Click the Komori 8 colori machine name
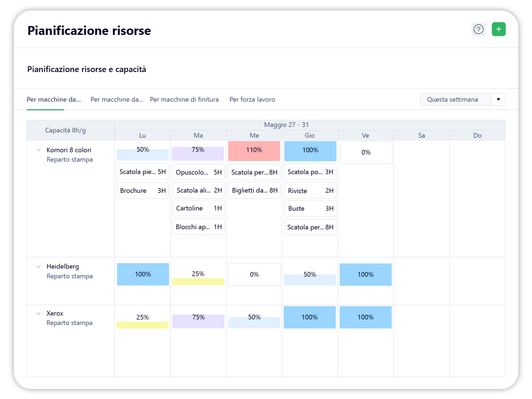The width and height of the screenshot is (532, 399). (69, 150)
